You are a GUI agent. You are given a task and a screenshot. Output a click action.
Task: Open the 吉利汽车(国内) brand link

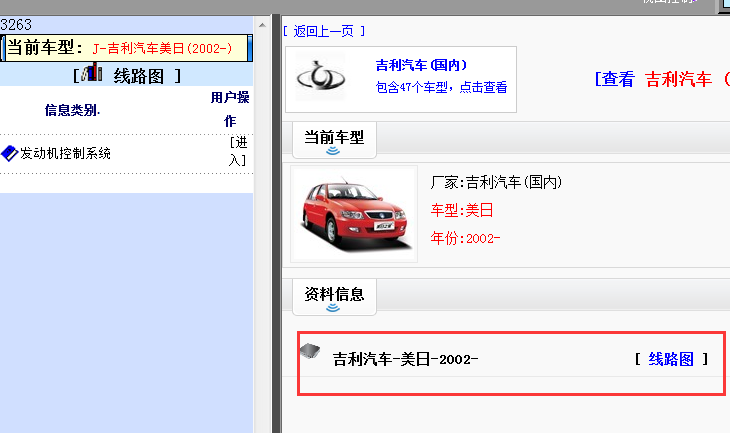point(422,65)
